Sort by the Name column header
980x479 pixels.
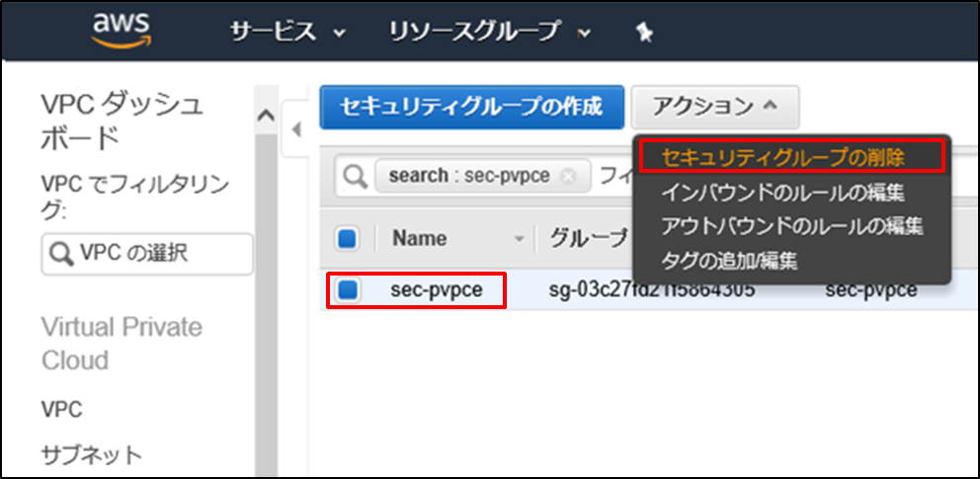(420, 239)
